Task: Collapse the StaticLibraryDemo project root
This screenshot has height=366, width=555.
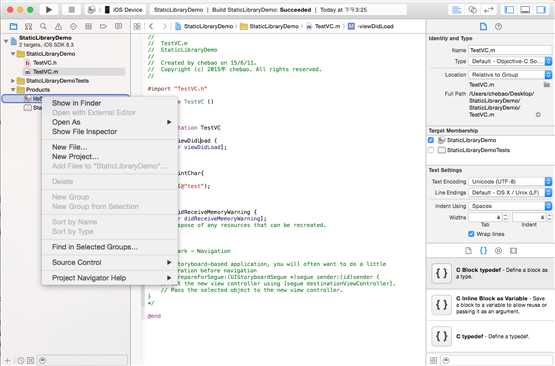Action: click(x=6, y=41)
